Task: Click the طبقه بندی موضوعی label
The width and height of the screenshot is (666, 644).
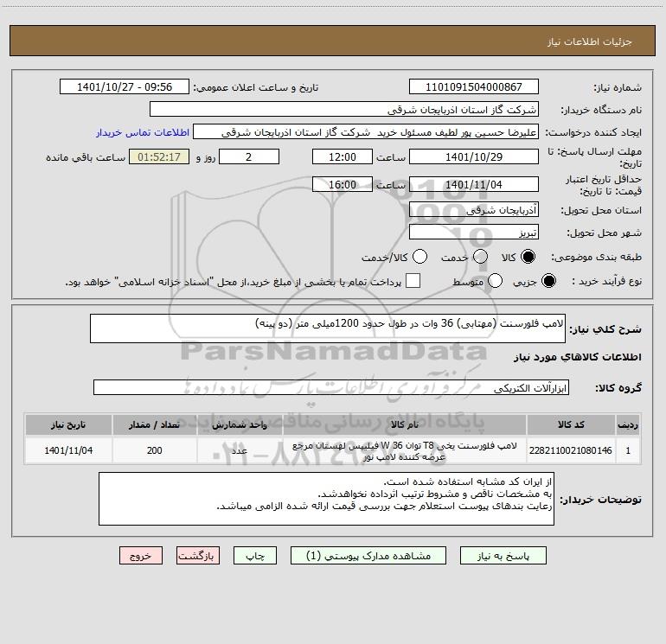Action: [596, 258]
